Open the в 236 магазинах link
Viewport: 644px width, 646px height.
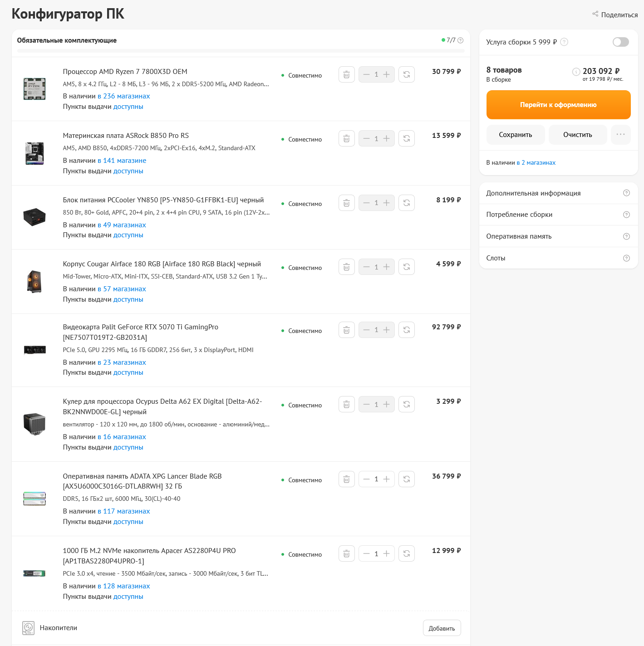123,96
